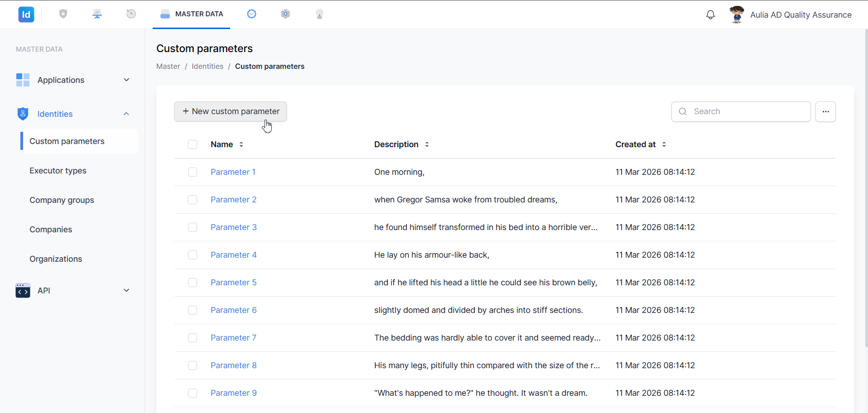Open the settings gear icon in top navigation
Screen dimensions: 868x413
click(285, 14)
